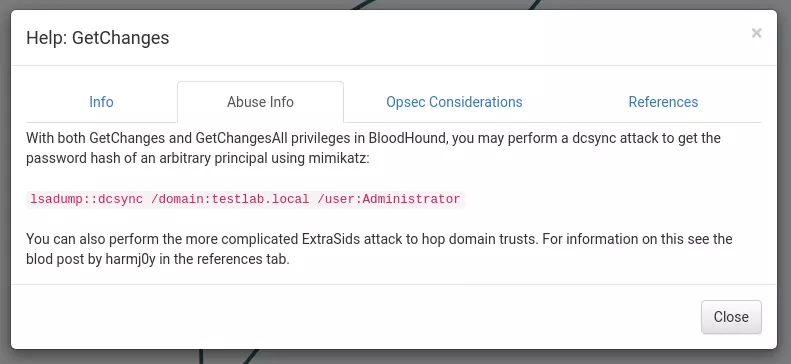Click the Close button in the footer
Image resolution: width=791 pixels, height=364 pixels.
tap(731, 317)
